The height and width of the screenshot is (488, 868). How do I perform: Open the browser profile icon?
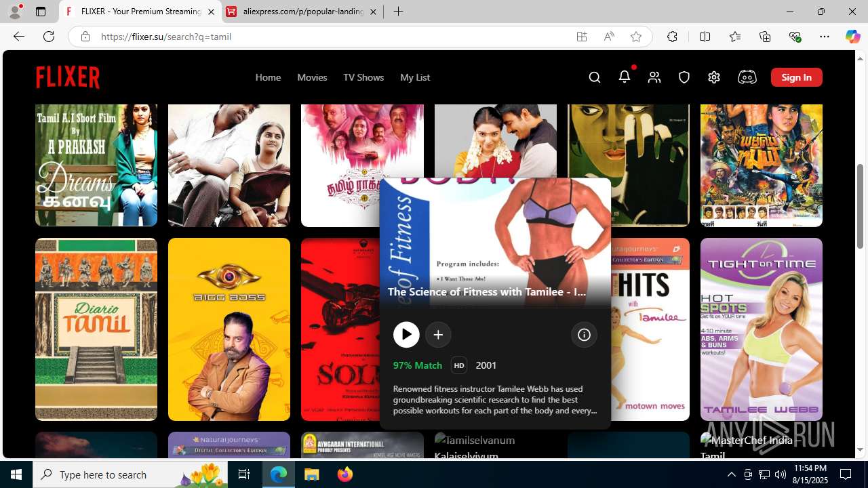15,12
